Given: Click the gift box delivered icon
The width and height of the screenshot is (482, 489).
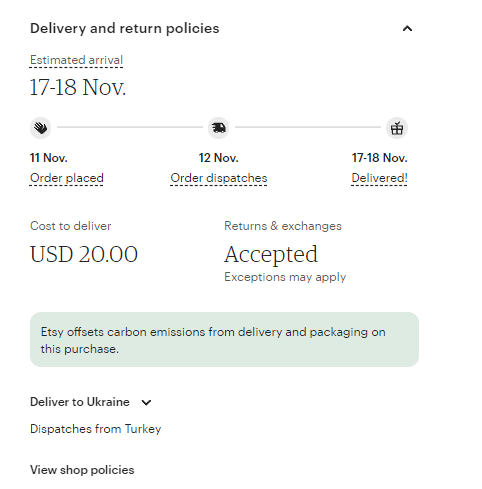Looking at the screenshot, I should click(x=397, y=128).
